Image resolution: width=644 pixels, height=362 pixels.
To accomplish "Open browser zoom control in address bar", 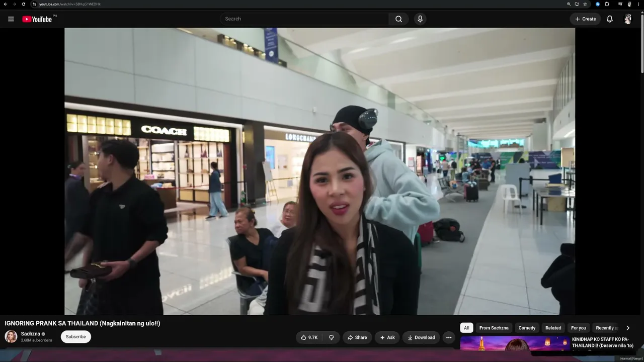I will click(x=569, y=4).
